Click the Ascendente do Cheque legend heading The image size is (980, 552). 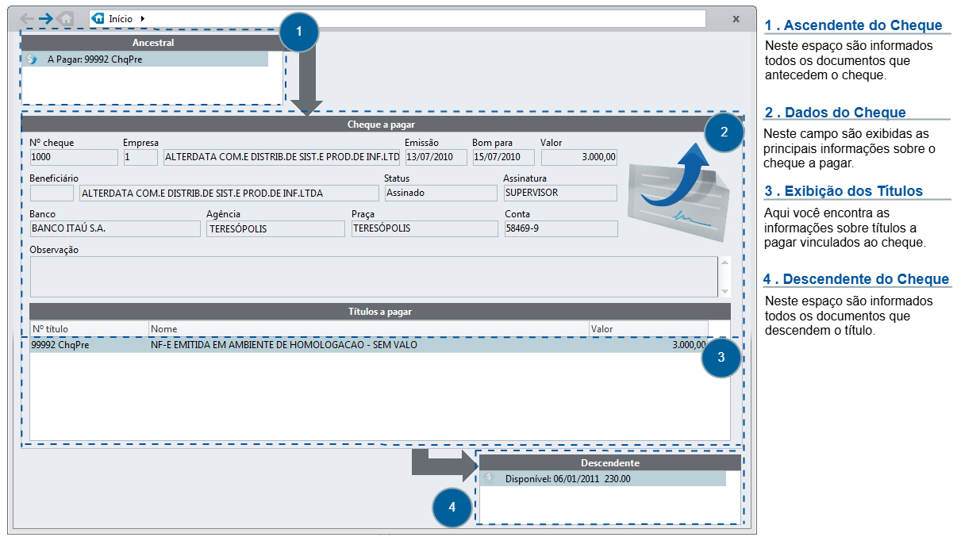(854, 25)
